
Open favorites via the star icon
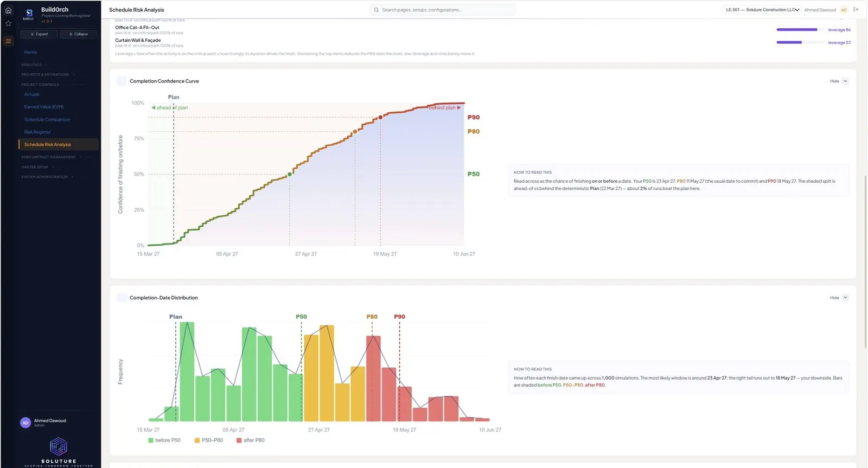(x=8, y=23)
